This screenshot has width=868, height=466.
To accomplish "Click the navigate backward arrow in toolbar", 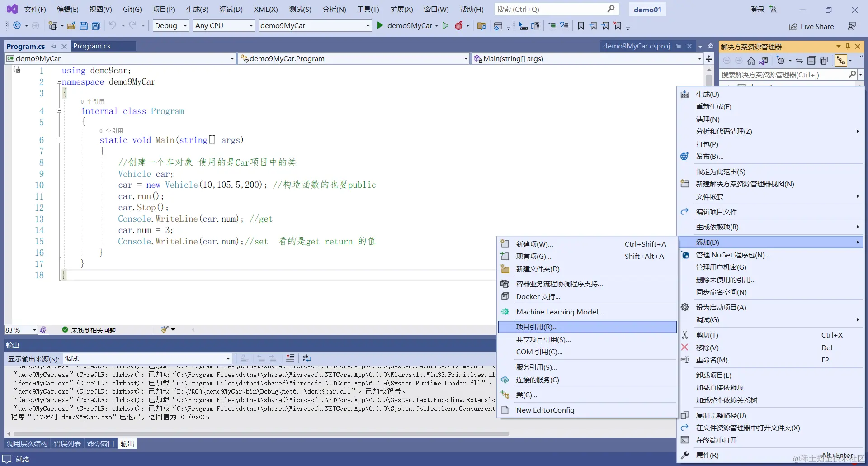I will pos(17,26).
